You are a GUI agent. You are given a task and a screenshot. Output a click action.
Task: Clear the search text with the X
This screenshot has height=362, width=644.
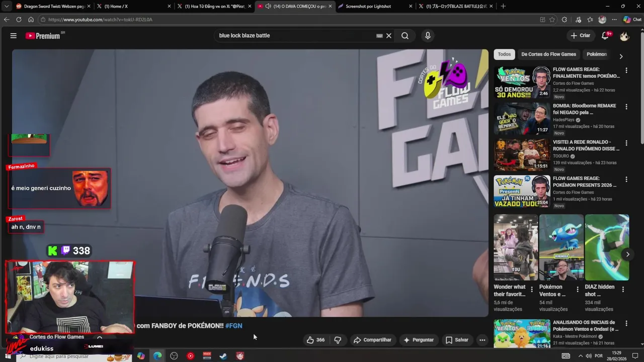(x=389, y=36)
